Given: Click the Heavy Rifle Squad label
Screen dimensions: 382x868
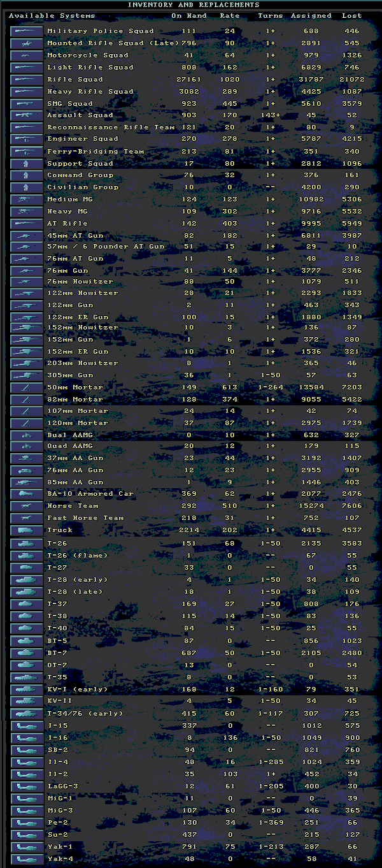Looking at the screenshot, I should tap(90, 91).
